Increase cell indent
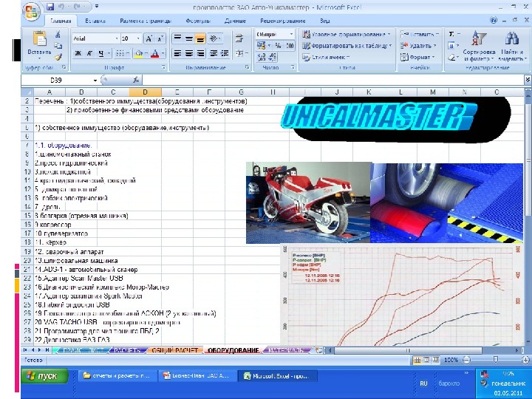The height and width of the screenshot is (399, 532). pyautogui.click(x=225, y=53)
